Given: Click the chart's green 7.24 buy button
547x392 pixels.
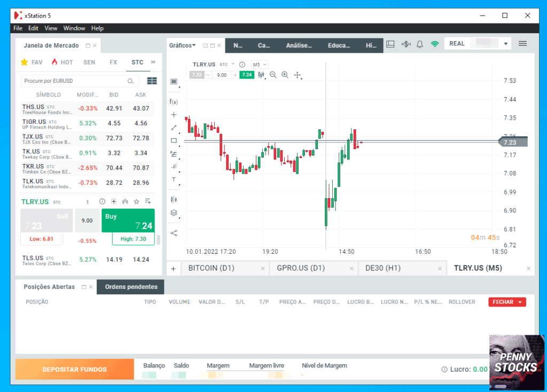Looking at the screenshot, I should click(247, 75).
